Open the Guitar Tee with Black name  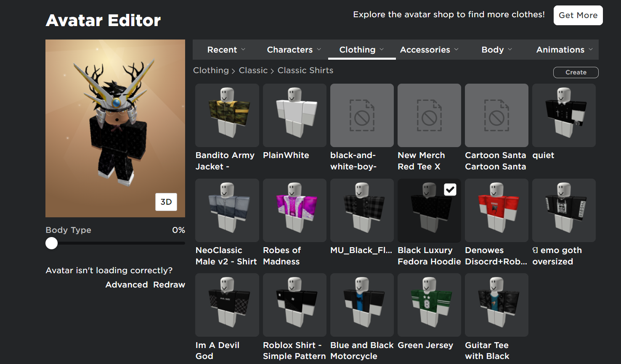(487, 351)
